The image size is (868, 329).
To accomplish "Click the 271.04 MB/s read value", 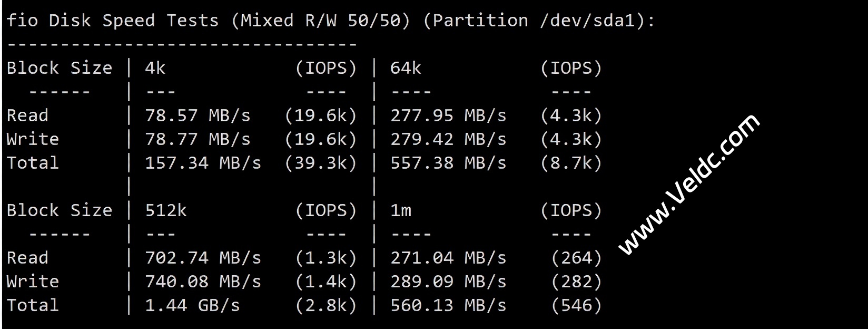I will click(448, 258).
